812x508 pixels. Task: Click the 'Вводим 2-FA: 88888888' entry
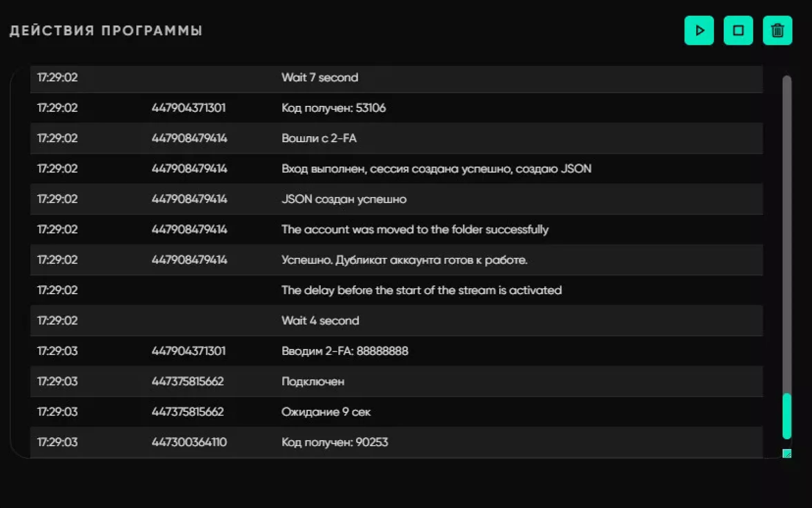tap(396, 351)
